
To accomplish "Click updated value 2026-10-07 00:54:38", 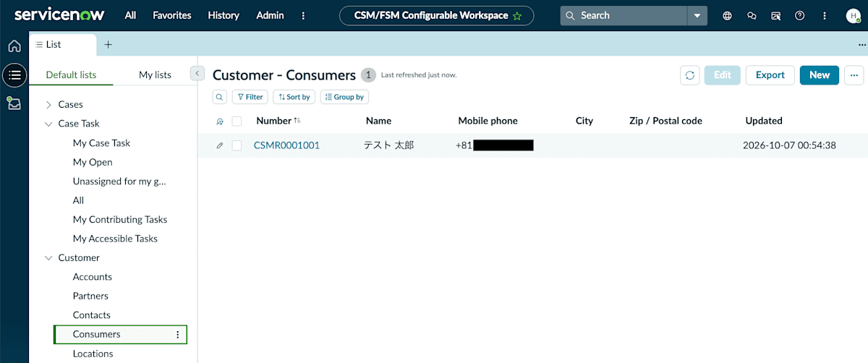I will tap(789, 145).
